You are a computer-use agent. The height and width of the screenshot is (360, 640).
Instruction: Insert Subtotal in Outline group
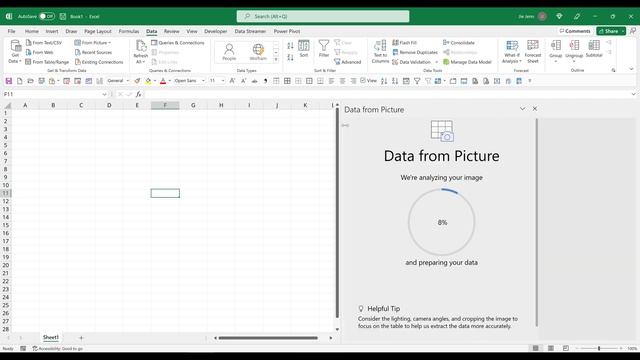pos(594,49)
